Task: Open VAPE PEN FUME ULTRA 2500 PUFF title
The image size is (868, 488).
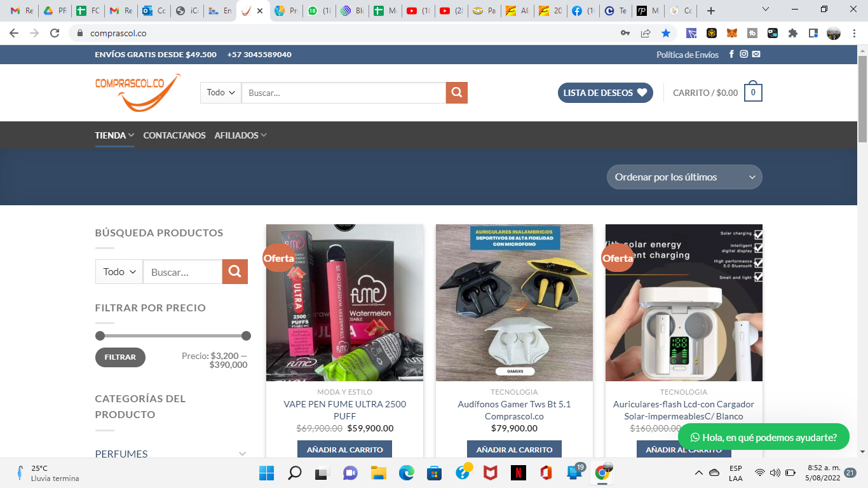Action: click(344, 410)
